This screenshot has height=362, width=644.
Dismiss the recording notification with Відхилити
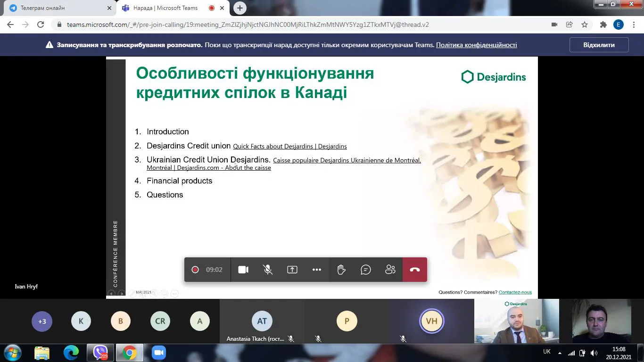click(599, 45)
